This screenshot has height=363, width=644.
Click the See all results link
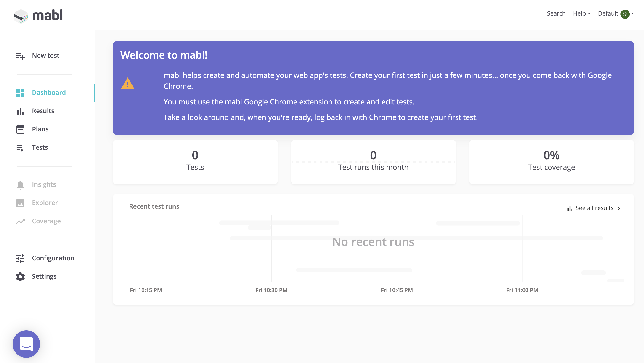point(594,208)
